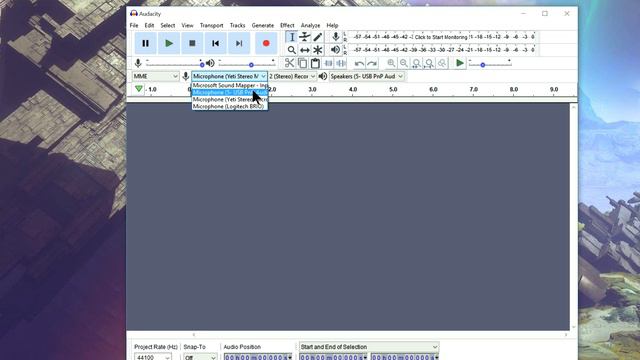Open the 2 (Stereo) Recording channels dropdown
The width and height of the screenshot is (640, 360).
(292, 76)
